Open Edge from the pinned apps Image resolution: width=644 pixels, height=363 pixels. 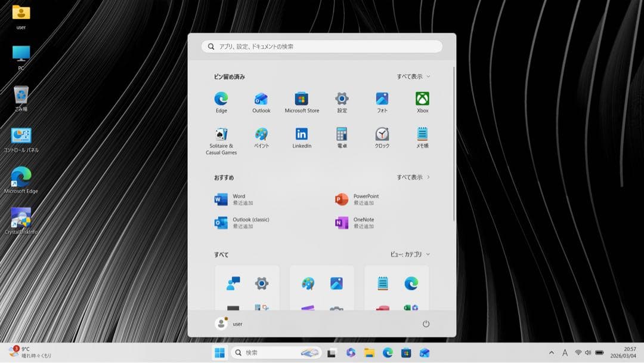click(221, 102)
